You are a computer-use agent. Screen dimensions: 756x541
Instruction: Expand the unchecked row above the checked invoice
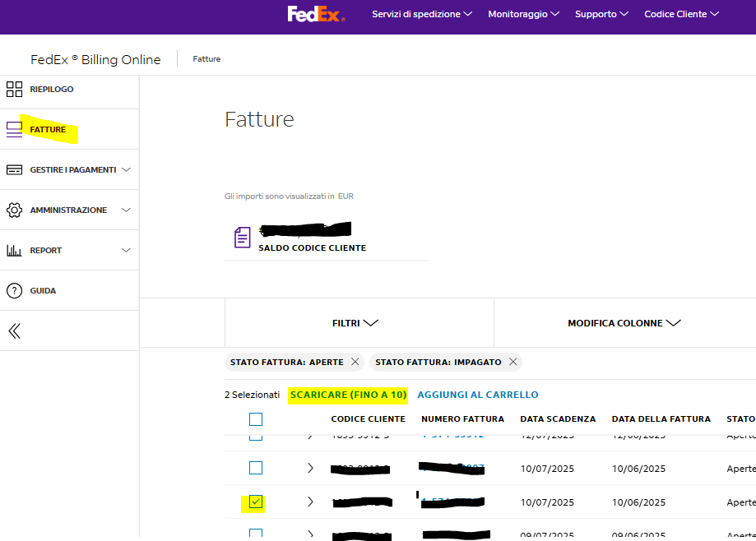pyautogui.click(x=310, y=468)
